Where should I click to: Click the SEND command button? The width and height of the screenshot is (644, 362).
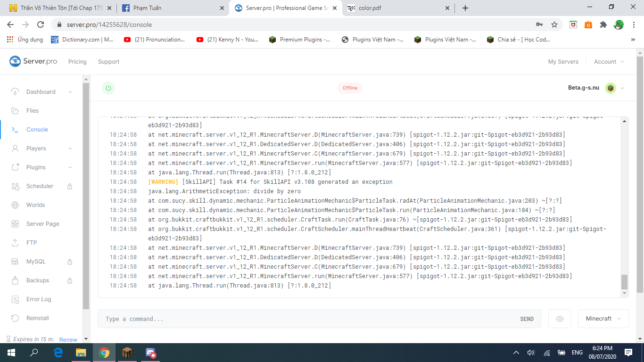[527, 319]
